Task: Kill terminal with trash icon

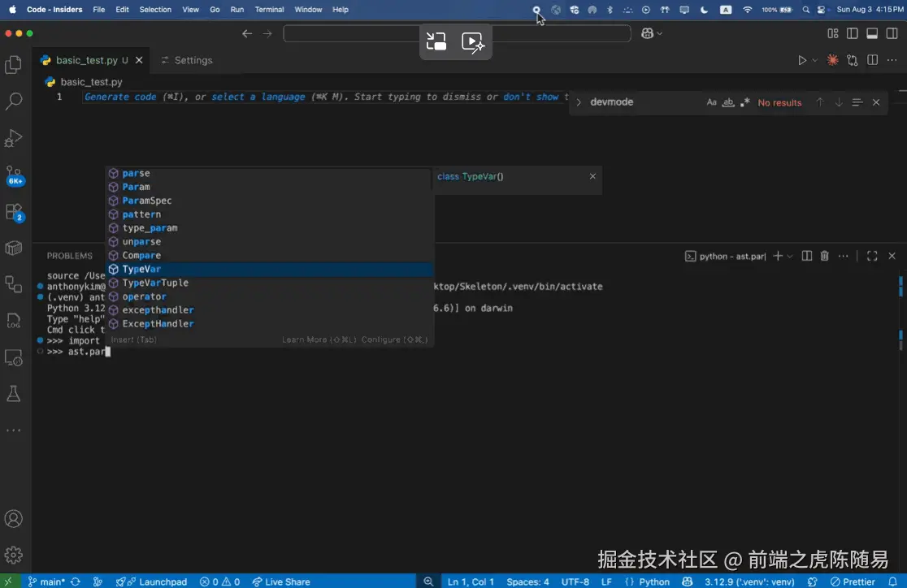Action: point(824,256)
